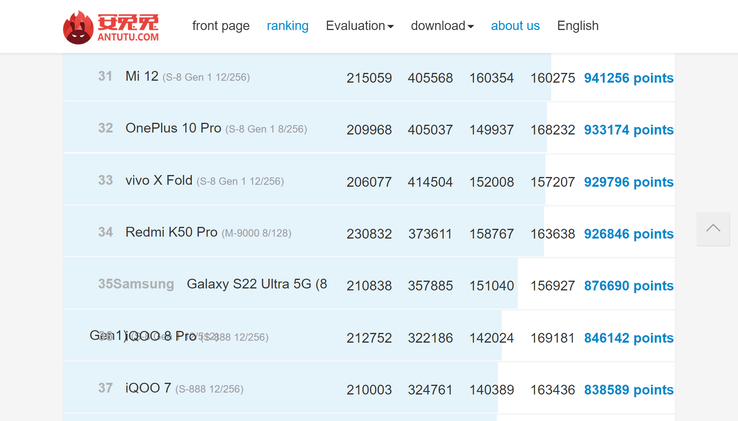Click the 156927 score for Galaxy S22 Ultra
This screenshot has height=421, width=738.
click(553, 286)
